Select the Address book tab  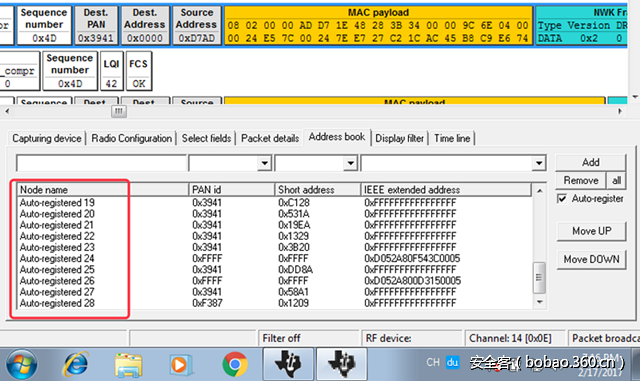337,137
